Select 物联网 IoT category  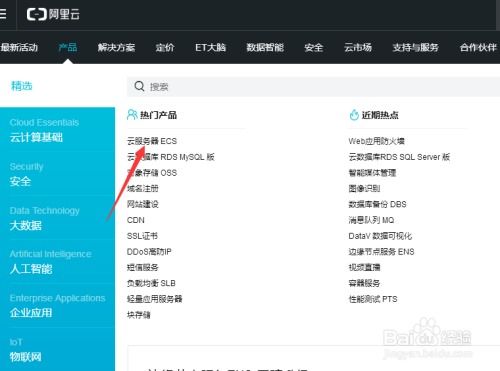[25, 350]
